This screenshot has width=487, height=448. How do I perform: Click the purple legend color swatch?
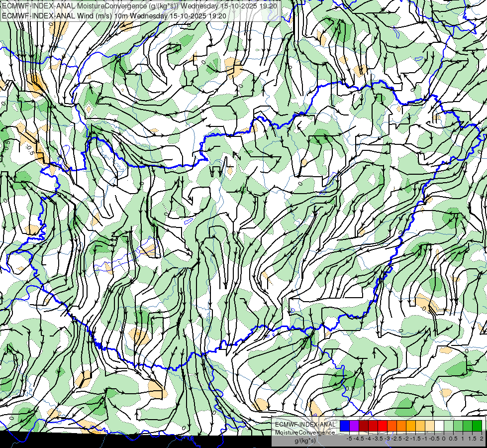click(354, 426)
